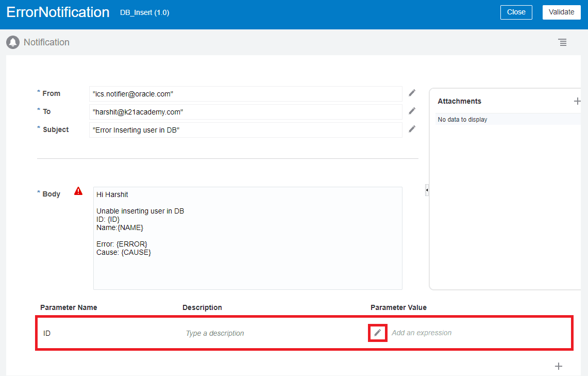Click the Notification bell icon
The height and width of the screenshot is (376, 588).
[13, 42]
